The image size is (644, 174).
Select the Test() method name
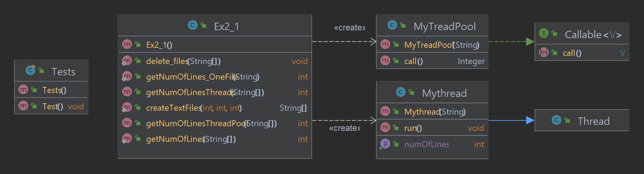[x=53, y=106]
